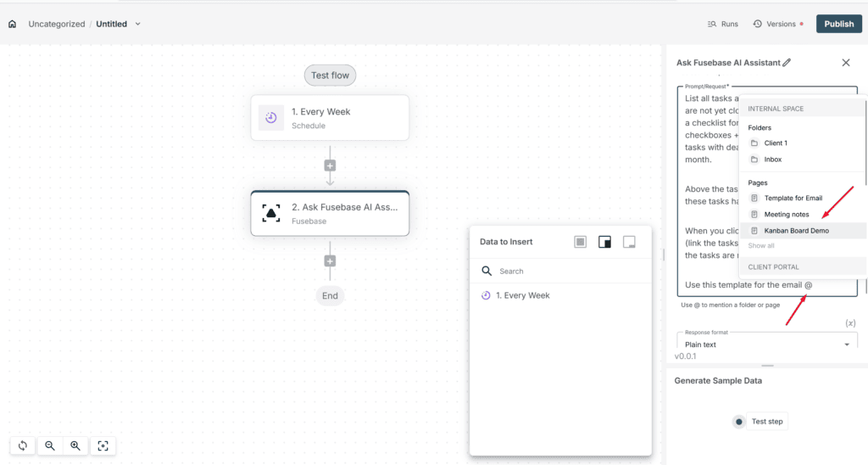The image size is (868, 465).
Task: Click the panel resize handle above Generate Sample Data
Action: 767,366
